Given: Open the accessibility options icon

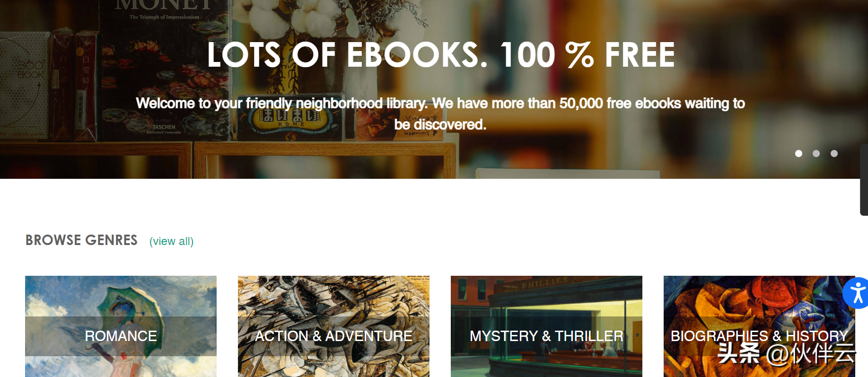Looking at the screenshot, I should 857,293.
